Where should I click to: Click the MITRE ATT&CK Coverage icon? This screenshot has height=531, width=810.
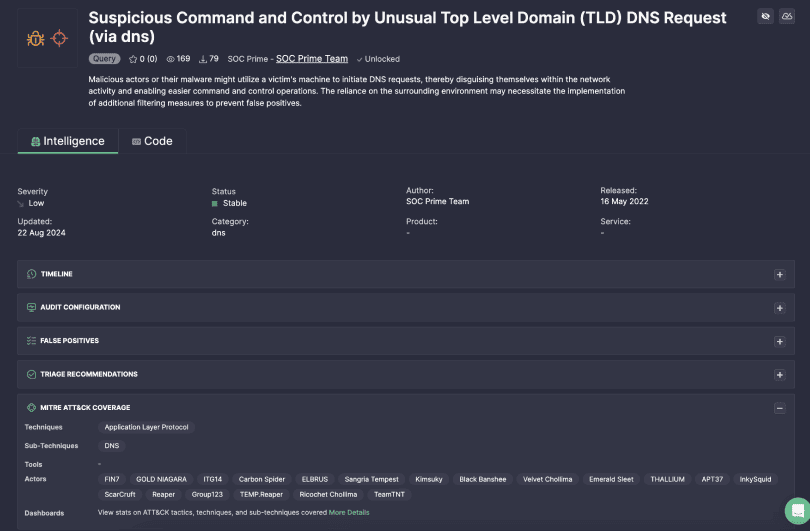click(x=31, y=408)
